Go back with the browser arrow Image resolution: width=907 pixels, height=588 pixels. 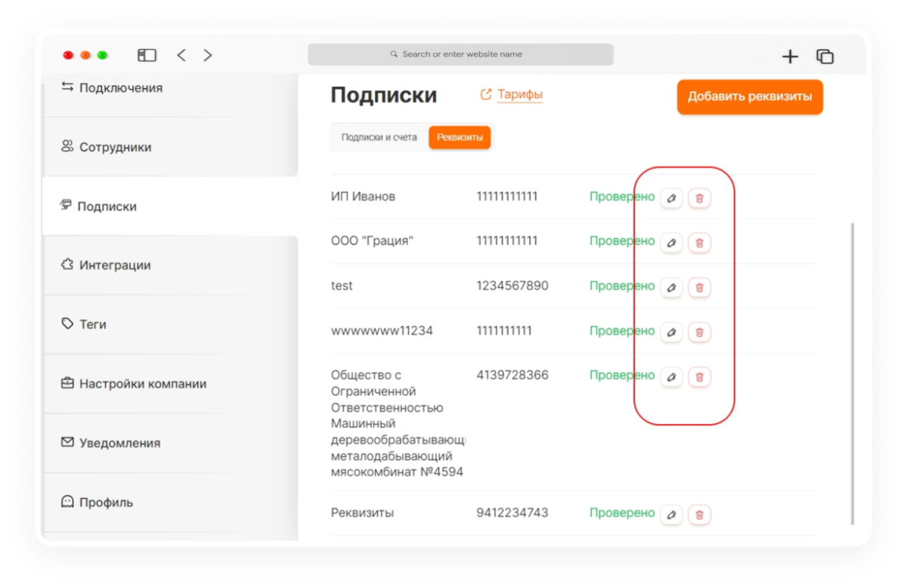pos(181,55)
